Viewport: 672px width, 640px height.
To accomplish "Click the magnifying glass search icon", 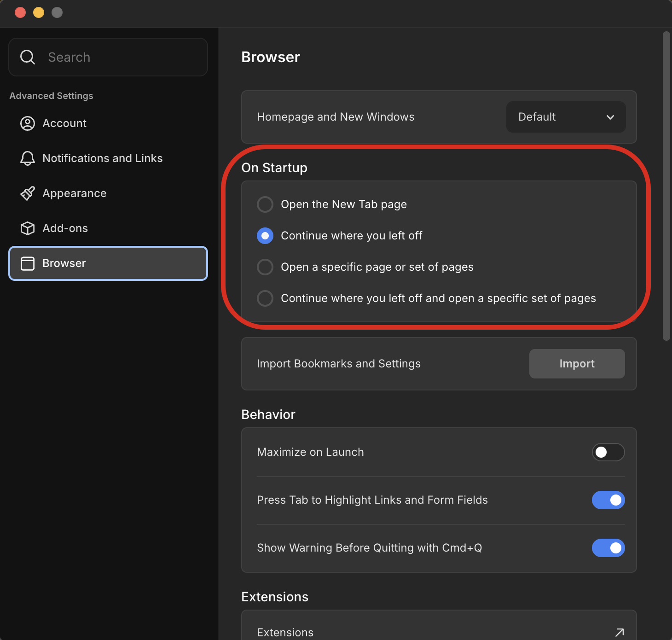I will (x=28, y=57).
